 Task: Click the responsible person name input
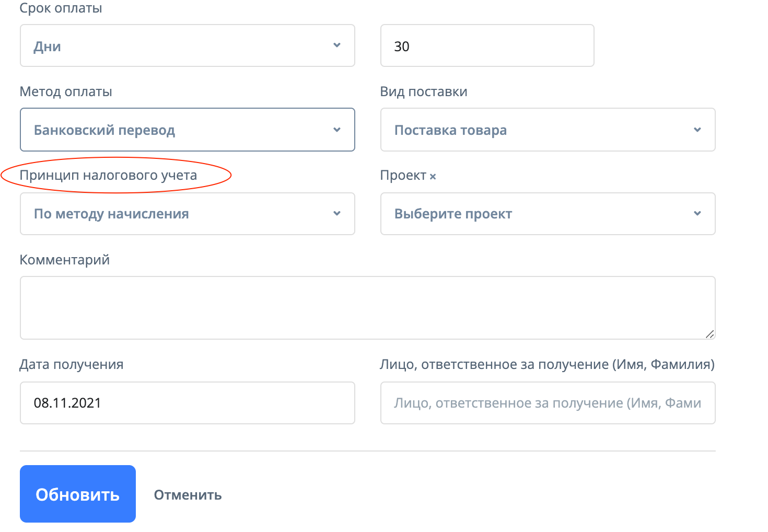[x=547, y=403]
